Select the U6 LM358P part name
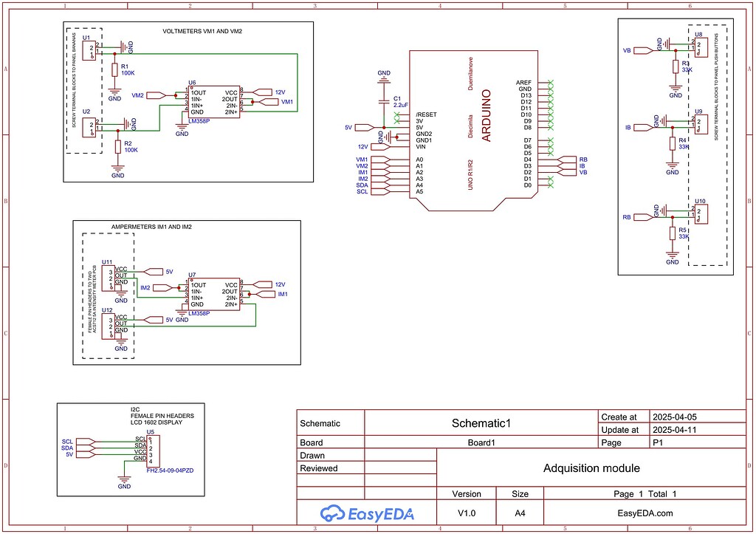The height and width of the screenshot is (534, 756). [x=199, y=121]
